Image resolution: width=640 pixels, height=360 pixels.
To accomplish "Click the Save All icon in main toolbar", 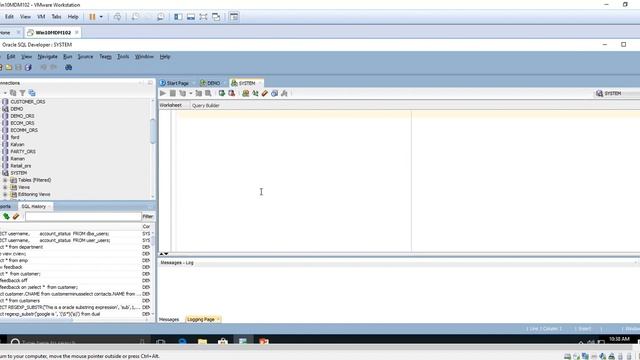I will tap(28, 67).
